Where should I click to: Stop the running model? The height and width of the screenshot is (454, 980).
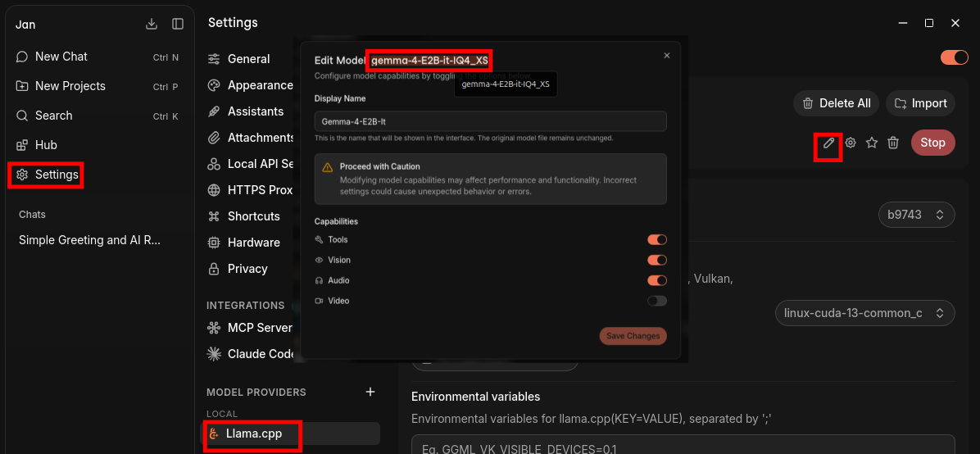click(933, 143)
